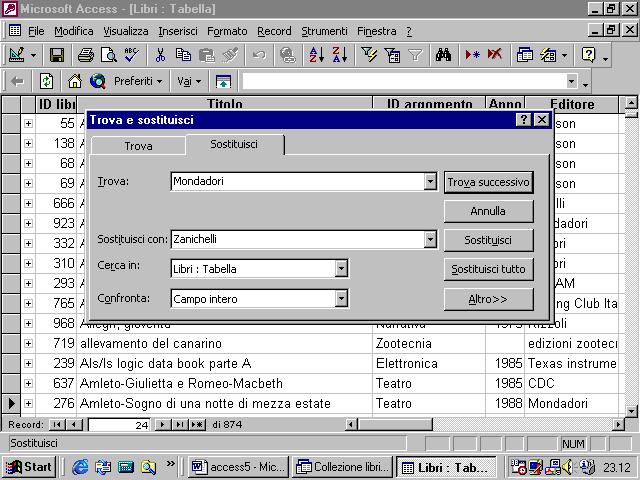Open the Trova field dropdown arrow
The height and width of the screenshot is (480, 640).
(430, 182)
